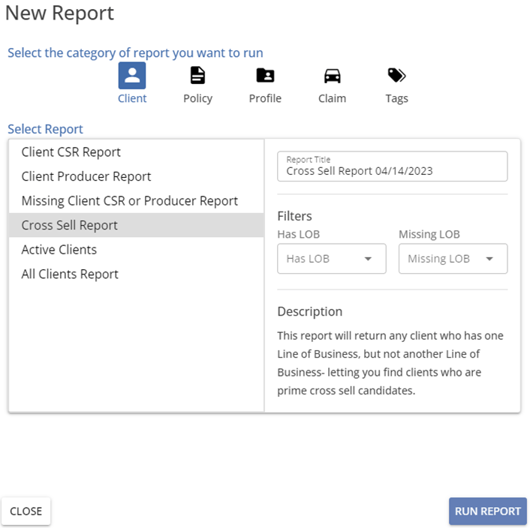The image size is (530, 528).
Task: Choose the Policy document icon
Action: 197,75
